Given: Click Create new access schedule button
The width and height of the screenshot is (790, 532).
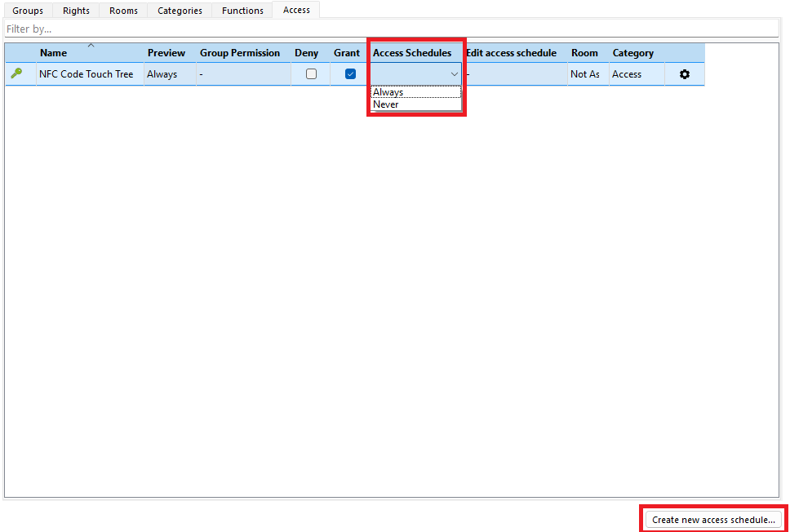Looking at the screenshot, I should 713,520.
